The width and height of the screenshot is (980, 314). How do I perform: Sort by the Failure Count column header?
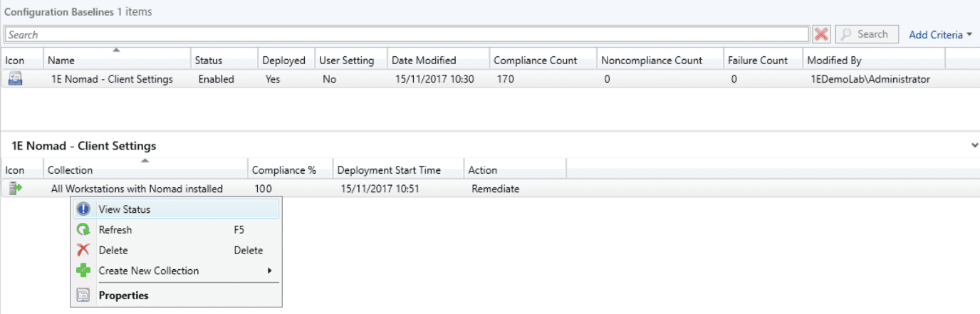763,61
